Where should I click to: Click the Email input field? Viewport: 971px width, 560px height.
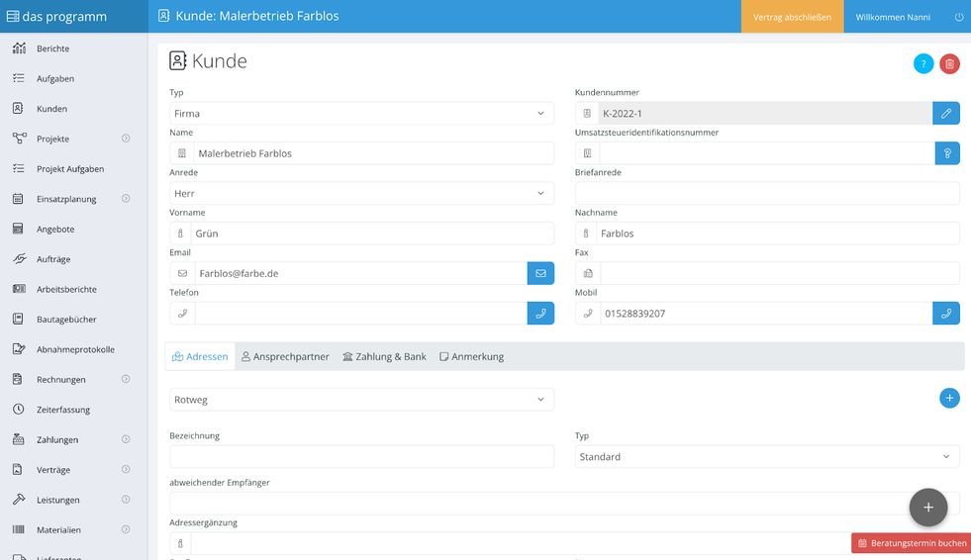[x=361, y=273]
